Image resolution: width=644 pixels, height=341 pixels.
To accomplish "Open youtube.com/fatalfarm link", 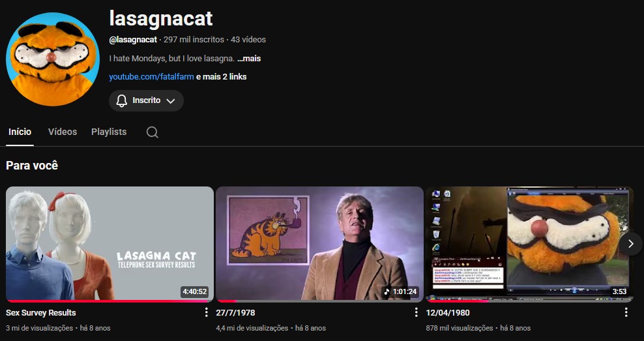I will tap(152, 77).
